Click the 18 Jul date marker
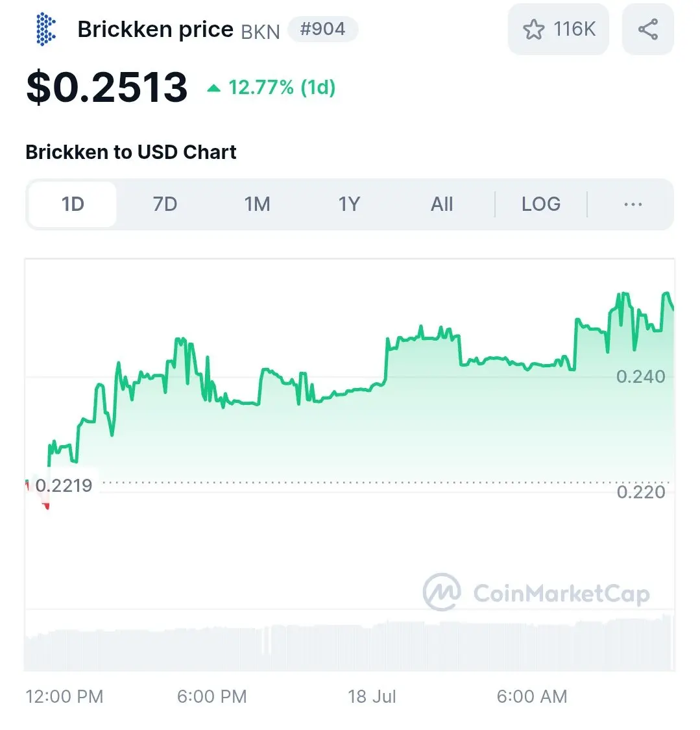700x730 pixels. coord(372,696)
